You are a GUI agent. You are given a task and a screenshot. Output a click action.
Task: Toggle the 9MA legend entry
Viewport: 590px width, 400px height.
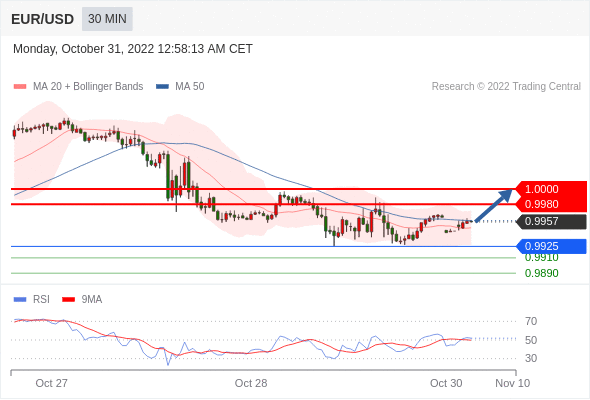(82, 300)
